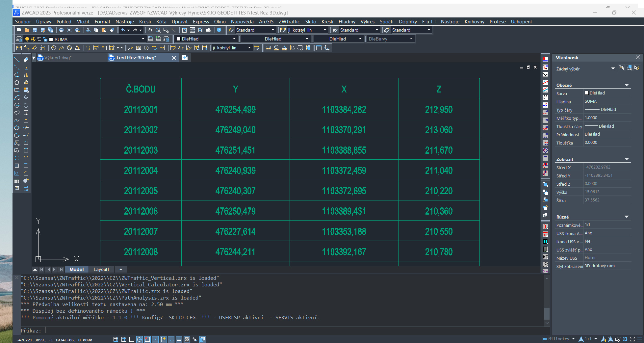This screenshot has width=644, height=343.
Task: Toggle Ortho mode in status bar
Action: (x=131, y=339)
